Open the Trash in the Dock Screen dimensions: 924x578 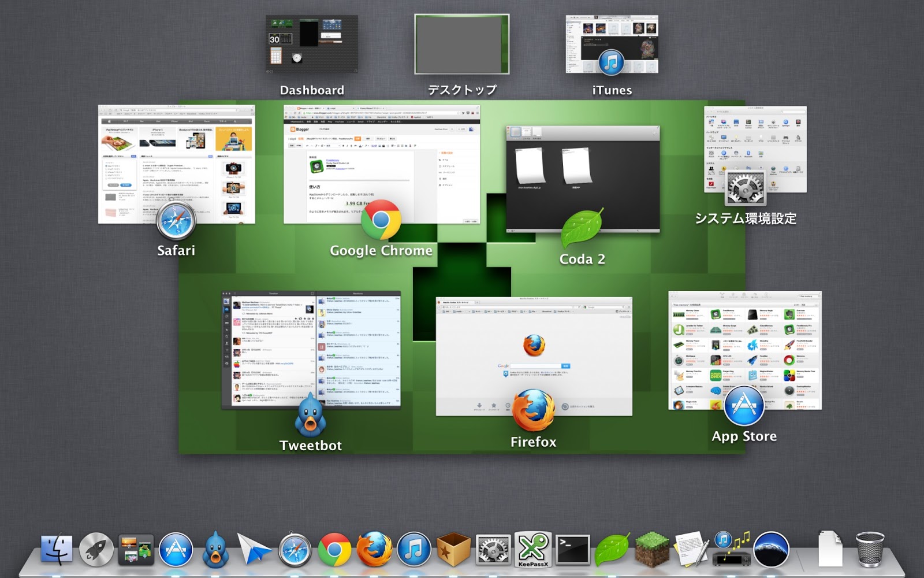pyautogui.click(x=870, y=549)
